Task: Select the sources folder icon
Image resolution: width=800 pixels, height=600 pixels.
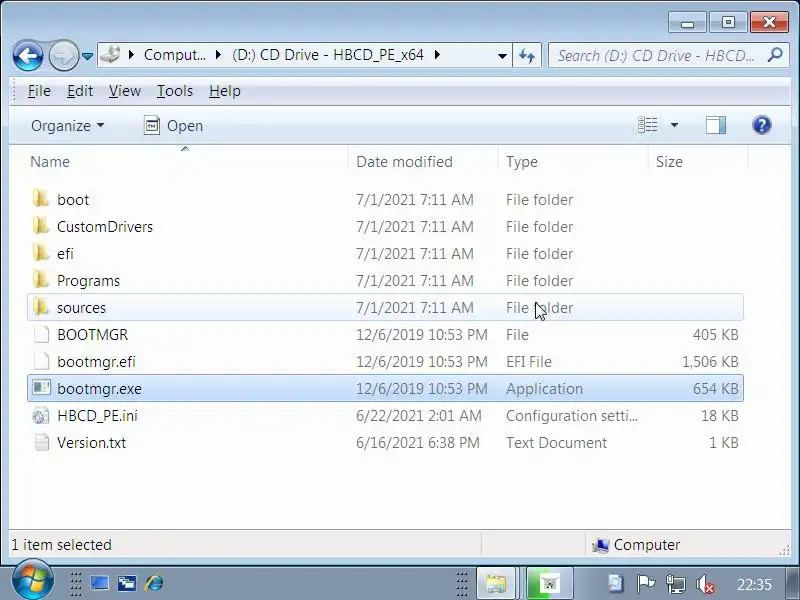Action: (x=40, y=307)
